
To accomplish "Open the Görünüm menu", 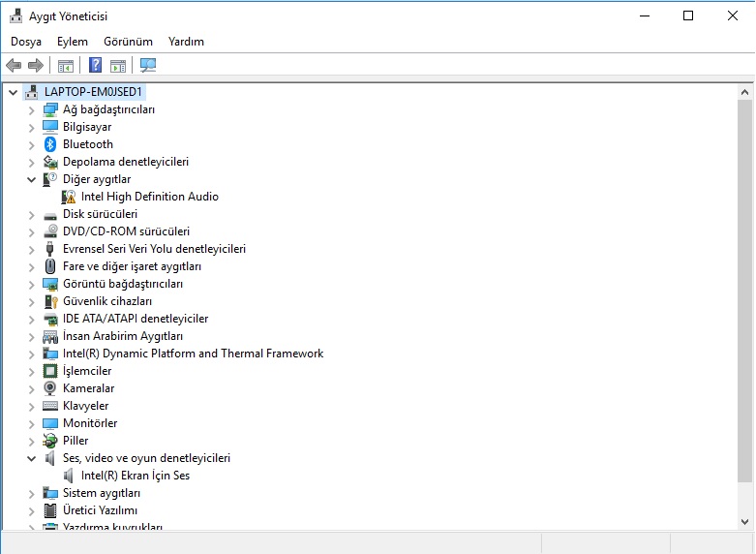I will click(x=128, y=42).
